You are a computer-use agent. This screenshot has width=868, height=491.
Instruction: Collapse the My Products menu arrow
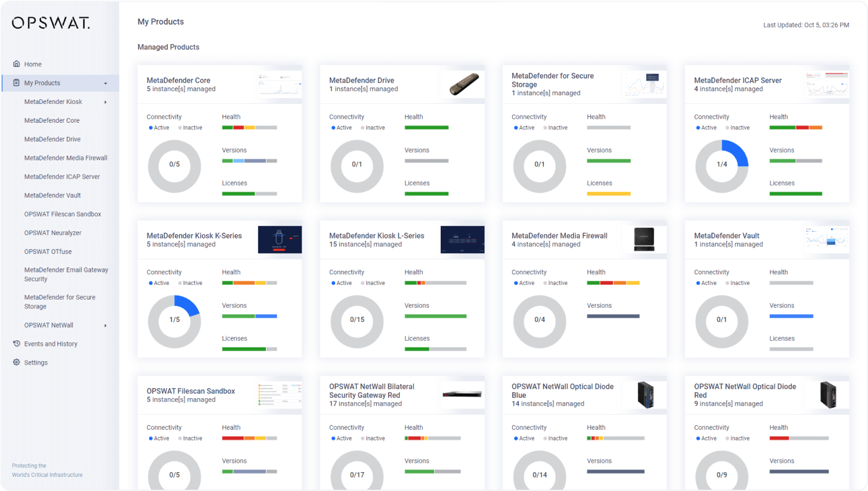[x=106, y=83]
